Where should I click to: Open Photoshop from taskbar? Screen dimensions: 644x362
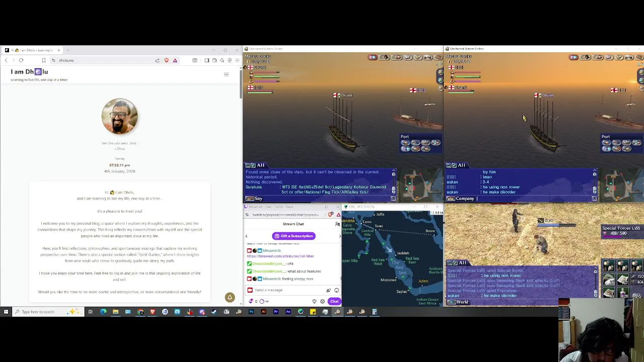(x=251, y=312)
